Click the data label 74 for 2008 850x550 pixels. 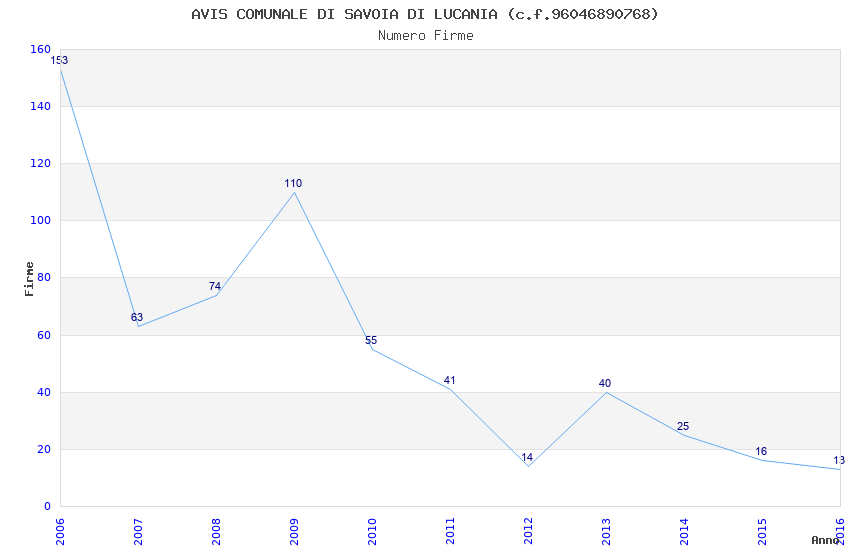(215, 286)
